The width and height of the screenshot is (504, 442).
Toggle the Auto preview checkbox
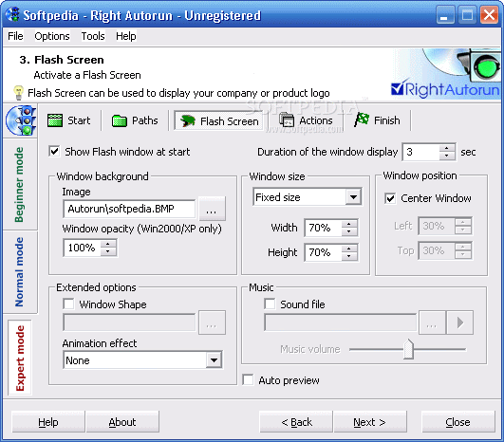click(248, 379)
